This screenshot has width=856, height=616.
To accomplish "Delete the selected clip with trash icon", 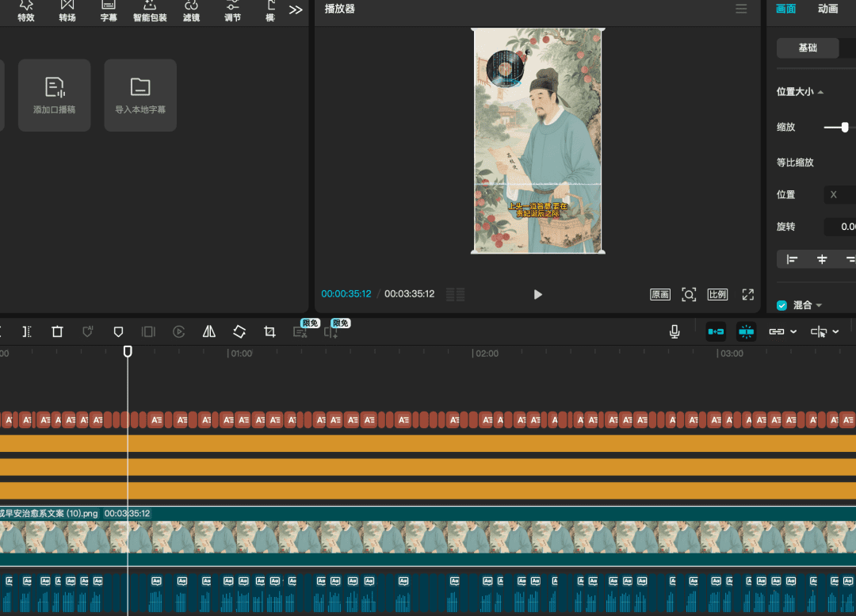I will (x=57, y=331).
